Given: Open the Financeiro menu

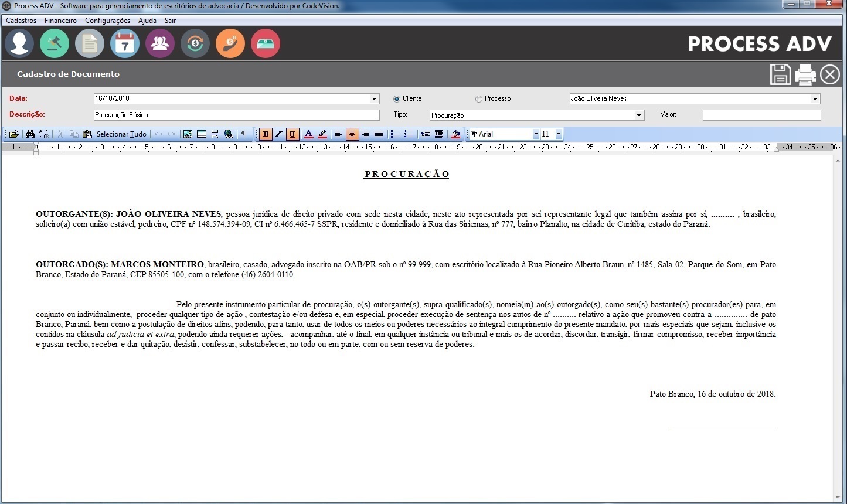Looking at the screenshot, I should point(60,21).
